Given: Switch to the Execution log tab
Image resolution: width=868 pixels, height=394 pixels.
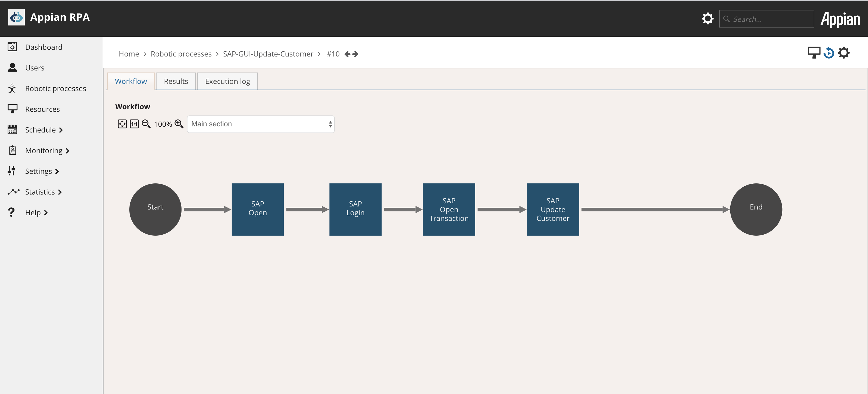Looking at the screenshot, I should (227, 81).
